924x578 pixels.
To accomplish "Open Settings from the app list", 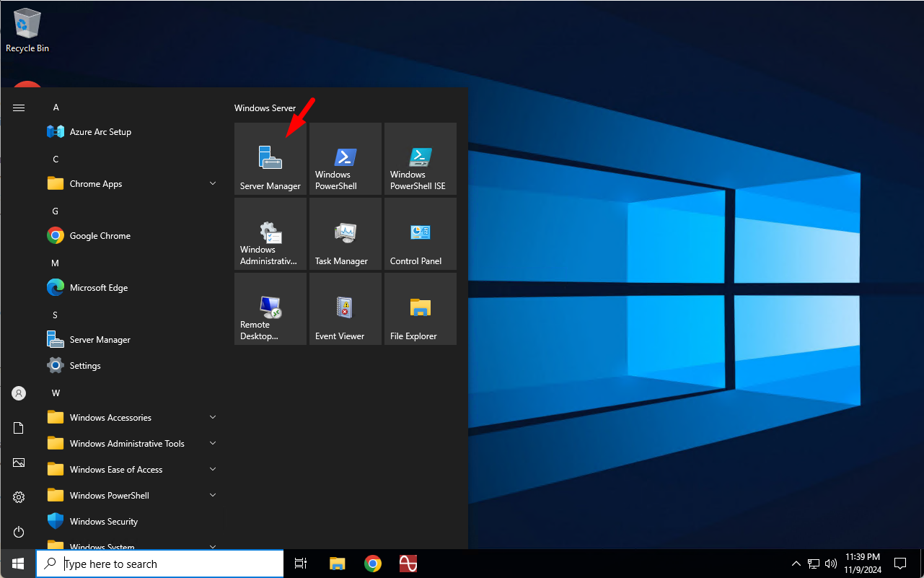I will coord(133,366).
